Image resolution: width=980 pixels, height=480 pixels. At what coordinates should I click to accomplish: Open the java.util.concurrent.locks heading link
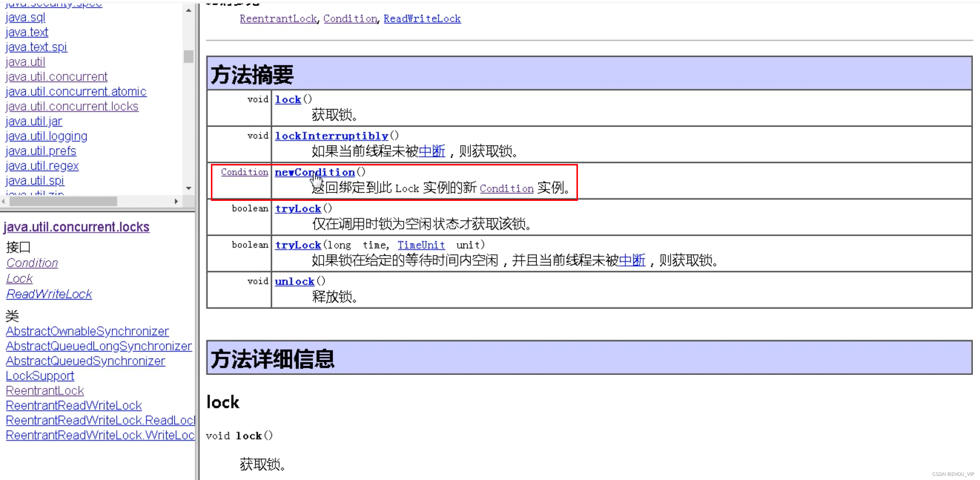pos(76,227)
